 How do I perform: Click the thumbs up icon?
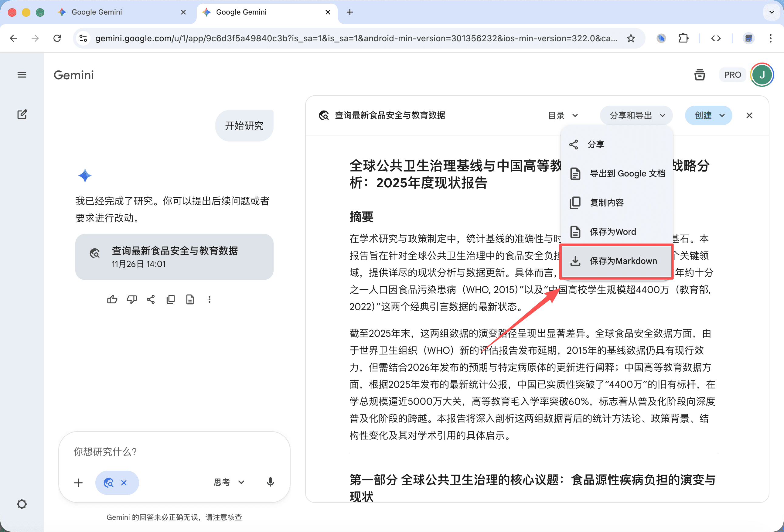click(x=112, y=299)
